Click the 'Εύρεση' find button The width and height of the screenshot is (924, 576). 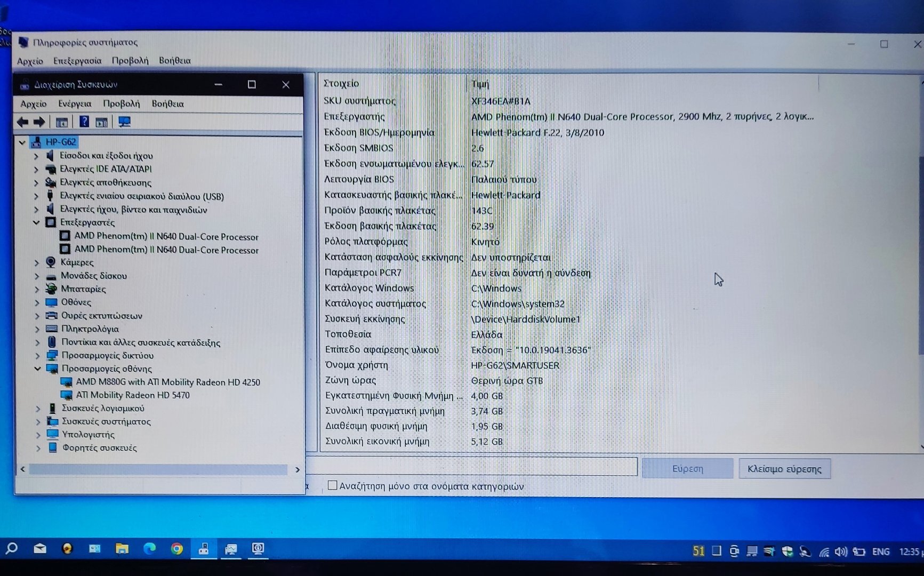[687, 468]
